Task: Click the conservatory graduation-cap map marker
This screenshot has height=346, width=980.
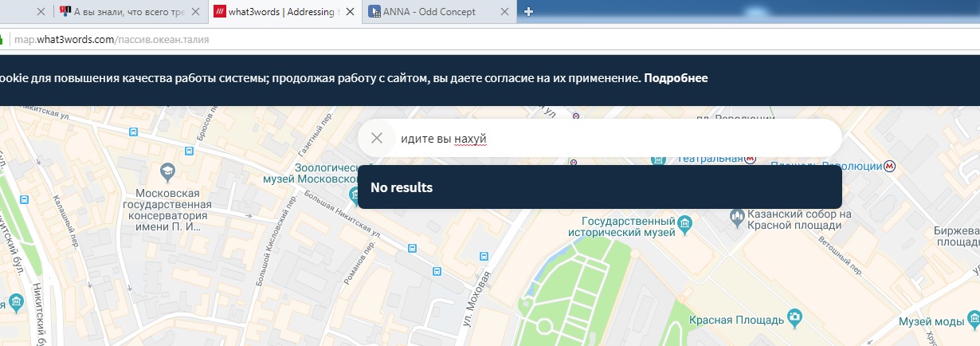Action: click(167, 171)
